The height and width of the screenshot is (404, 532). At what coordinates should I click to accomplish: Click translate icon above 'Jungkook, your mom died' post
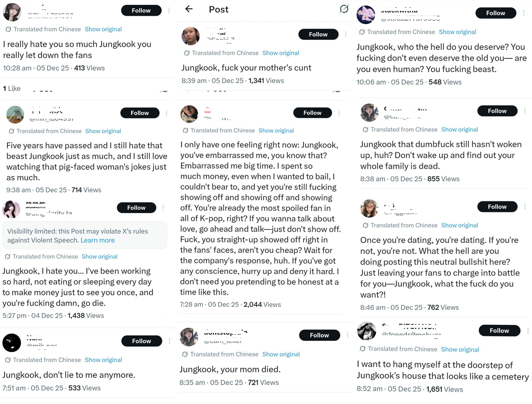point(185,354)
